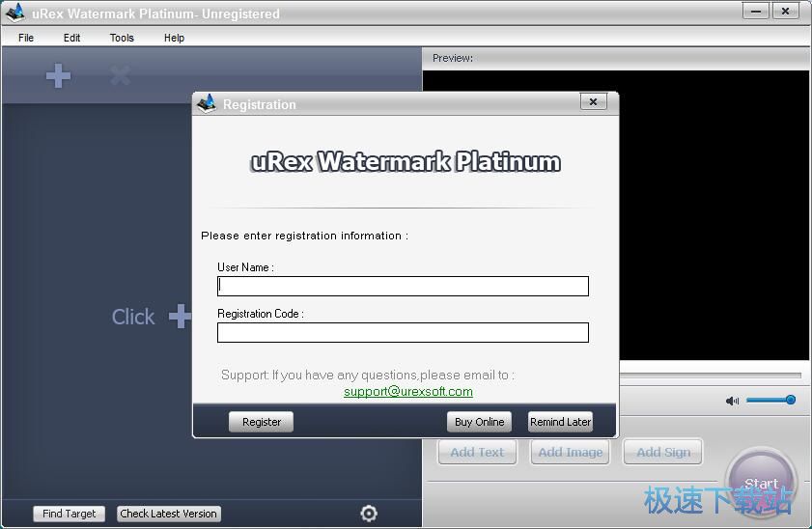Open the Help menu
Viewport: 812px width, 529px height.
click(174, 38)
